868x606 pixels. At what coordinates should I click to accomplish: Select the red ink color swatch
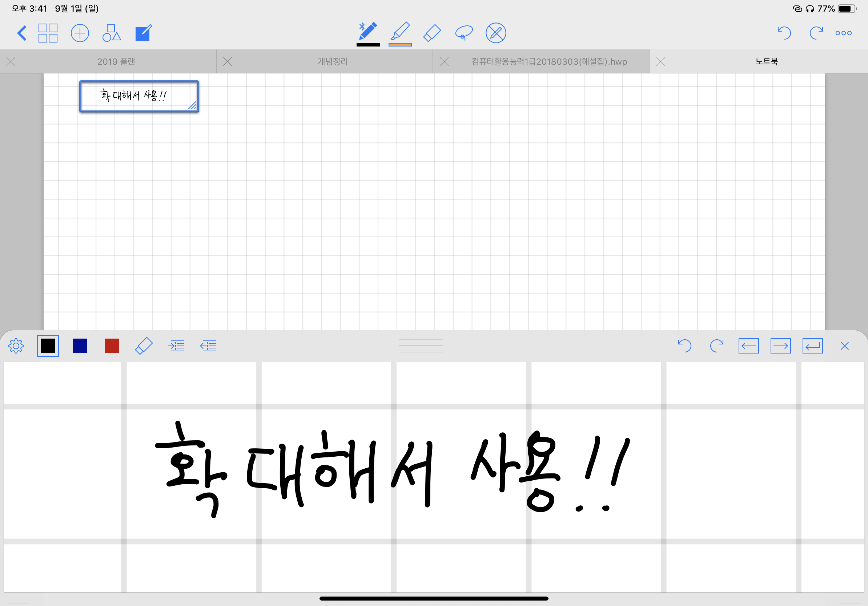(x=112, y=346)
